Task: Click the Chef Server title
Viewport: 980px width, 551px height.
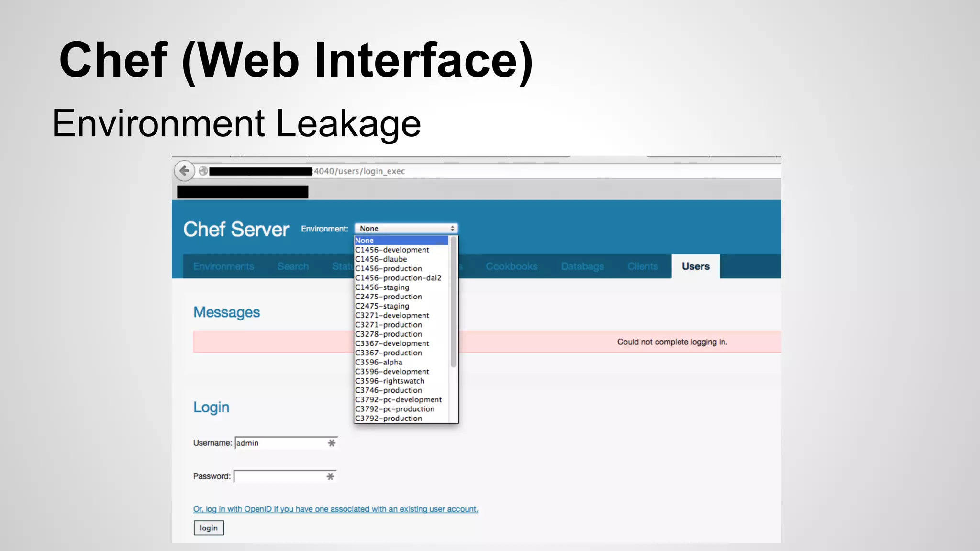Action: tap(236, 230)
